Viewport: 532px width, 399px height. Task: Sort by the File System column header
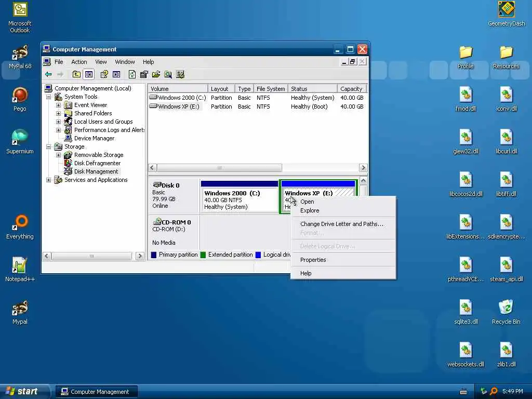[271, 88]
